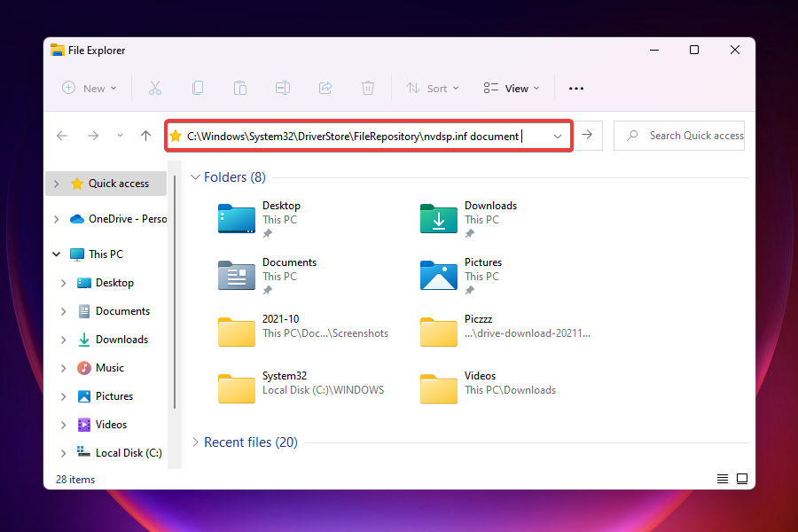Image resolution: width=798 pixels, height=532 pixels.
Task: Click the star icon in the address bar
Action: (176, 135)
